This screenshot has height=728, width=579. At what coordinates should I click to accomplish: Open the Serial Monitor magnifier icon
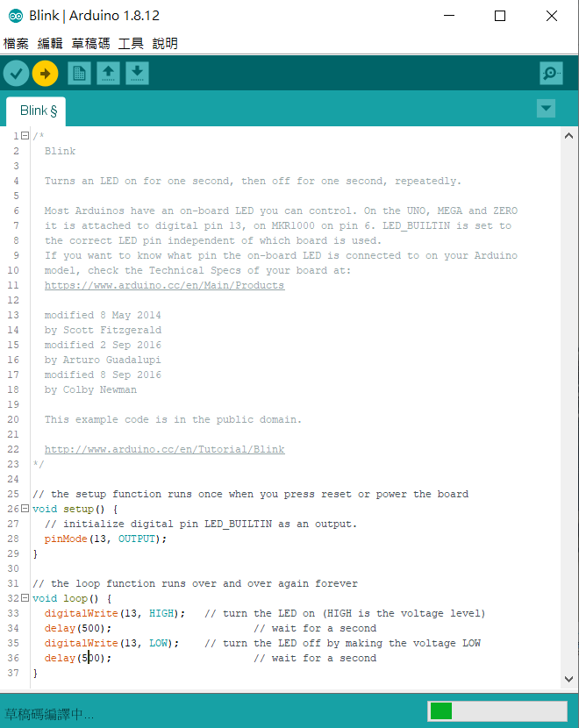pyautogui.click(x=551, y=74)
